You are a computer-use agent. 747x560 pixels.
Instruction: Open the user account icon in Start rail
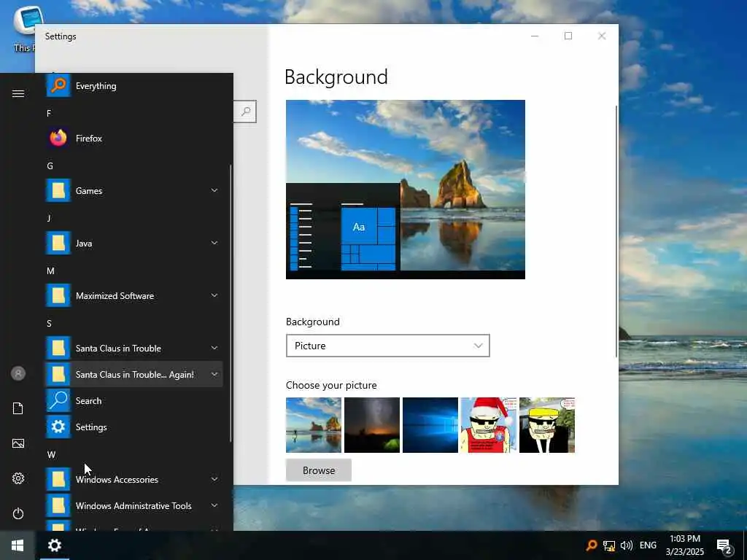18,373
